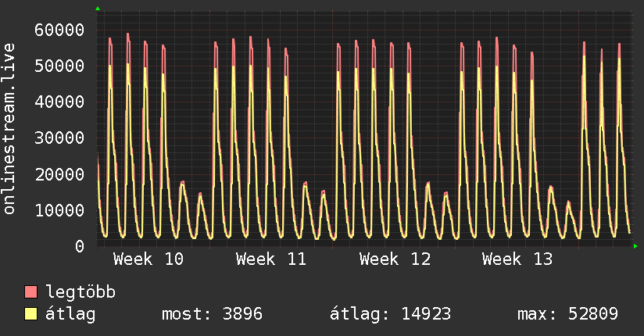Select the legtöbb legend label
644x336 pixels.
[x=81, y=292]
